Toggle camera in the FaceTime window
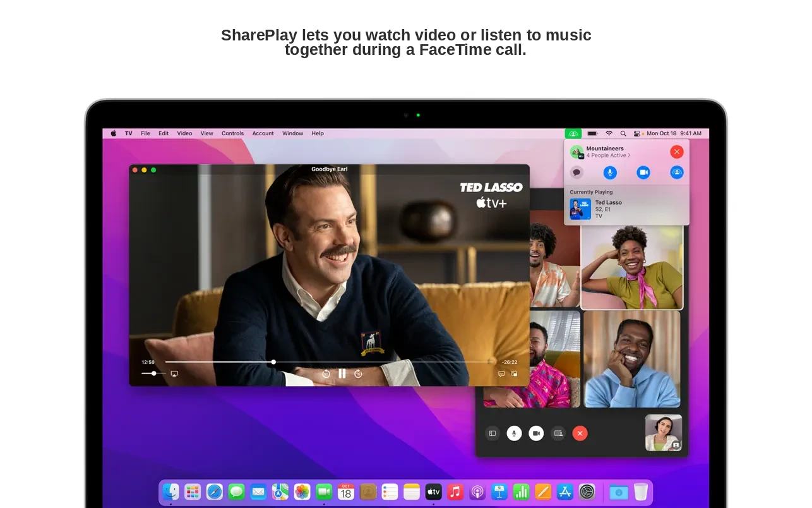The height and width of the screenshot is (508, 812). [x=536, y=433]
